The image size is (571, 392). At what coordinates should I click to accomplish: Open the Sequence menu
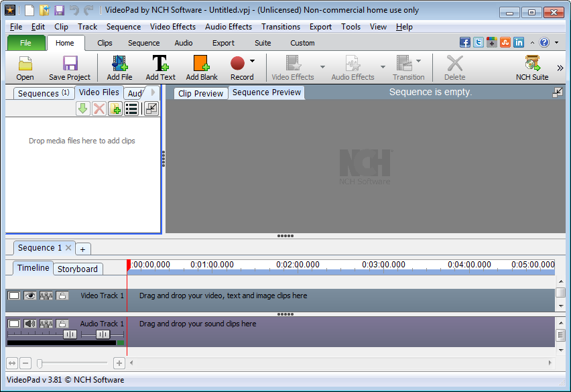(x=123, y=27)
